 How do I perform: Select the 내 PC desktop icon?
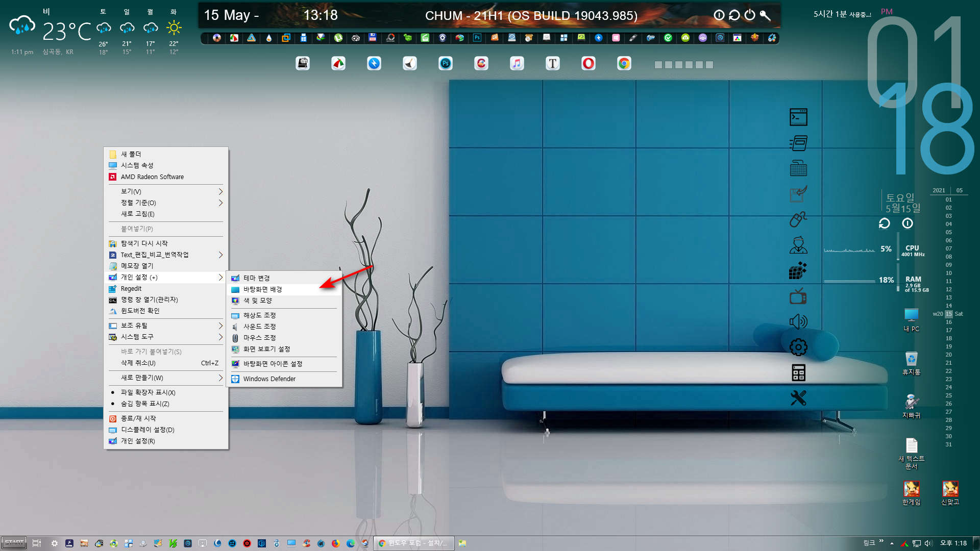click(911, 320)
